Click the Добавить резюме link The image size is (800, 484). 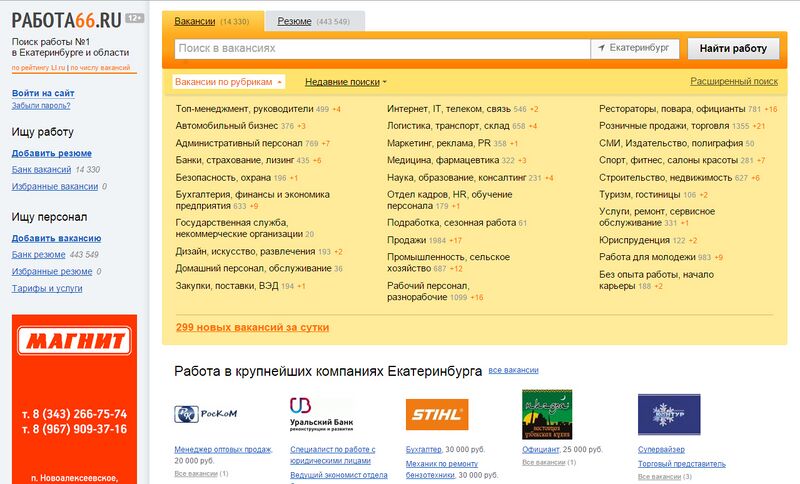click(x=52, y=153)
